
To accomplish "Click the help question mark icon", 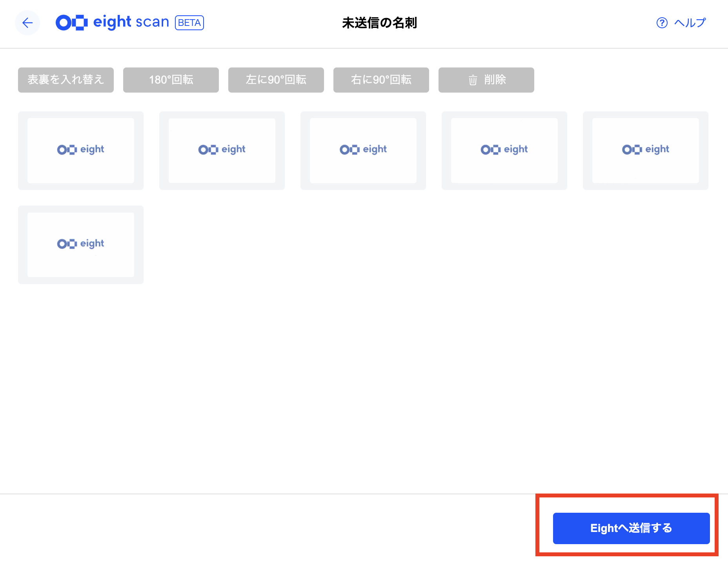I will 661,23.
